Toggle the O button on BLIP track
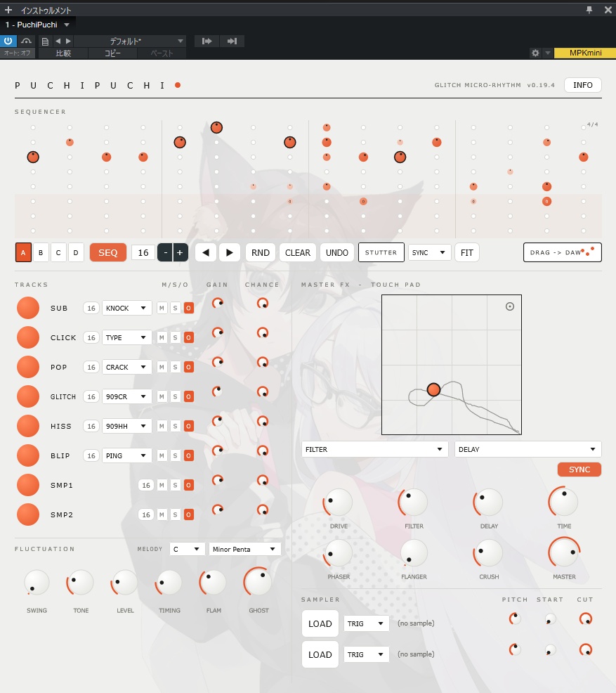Screen dimensions: 616x693 (x=188, y=455)
